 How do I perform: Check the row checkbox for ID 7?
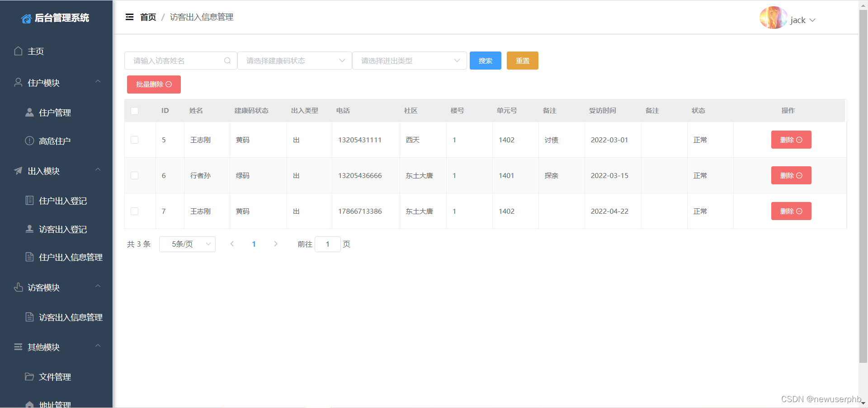134,211
